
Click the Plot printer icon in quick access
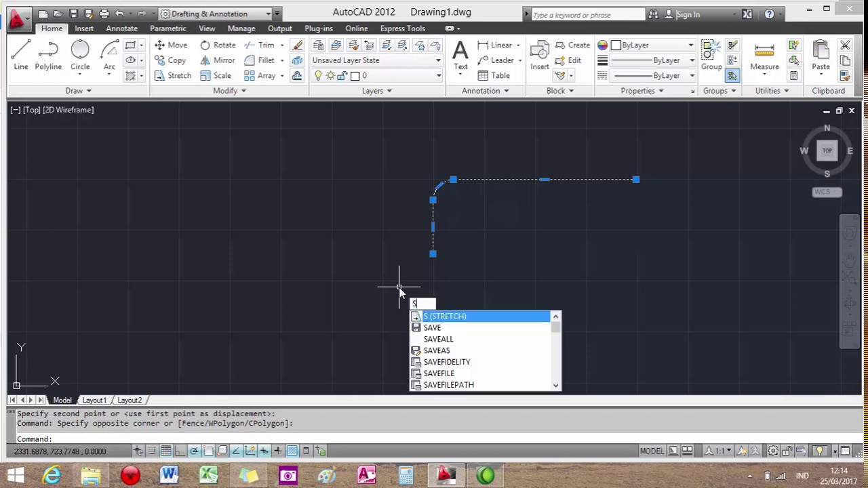[104, 14]
